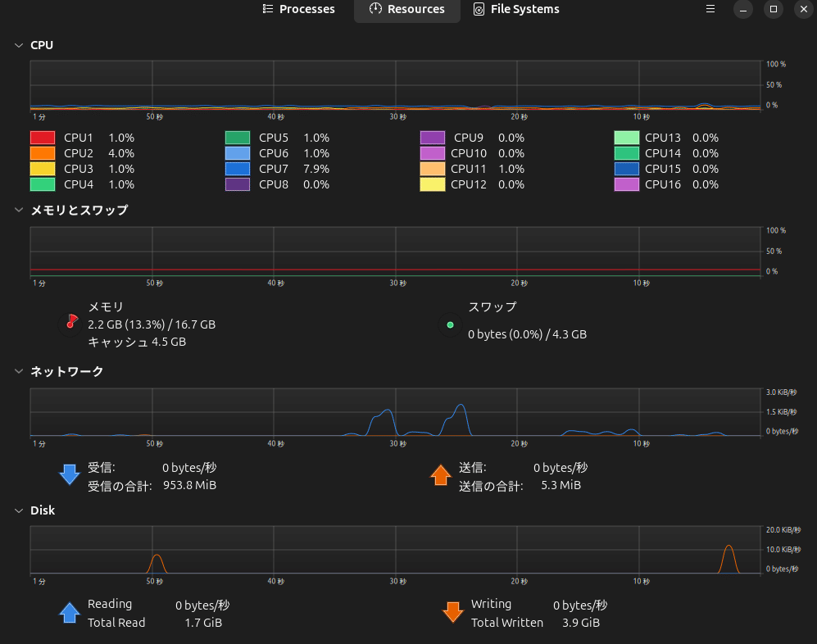Open color picker for CPU7
This screenshot has height=644, width=817.
click(x=238, y=169)
